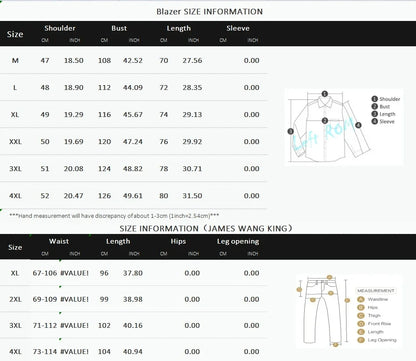Click the 'M' size row label
The width and height of the screenshot is (416, 361).
click(x=15, y=60)
